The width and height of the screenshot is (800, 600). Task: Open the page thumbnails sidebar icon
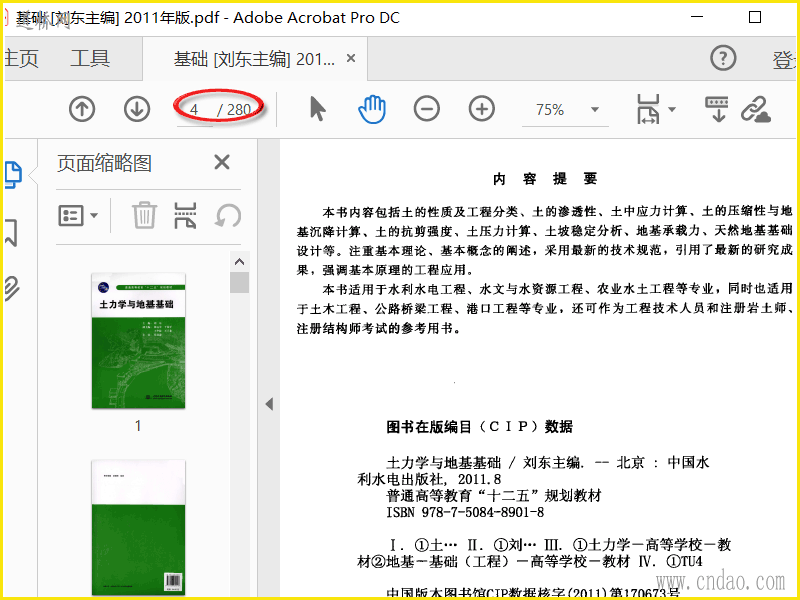(13, 175)
